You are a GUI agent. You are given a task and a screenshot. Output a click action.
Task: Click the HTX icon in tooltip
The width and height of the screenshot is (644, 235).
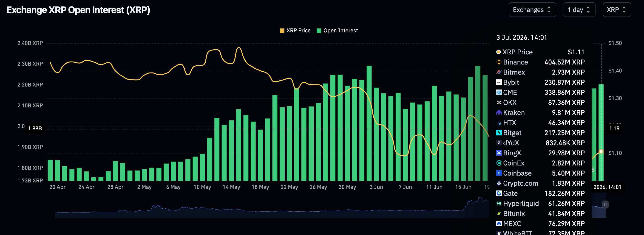click(x=499, y=123)
